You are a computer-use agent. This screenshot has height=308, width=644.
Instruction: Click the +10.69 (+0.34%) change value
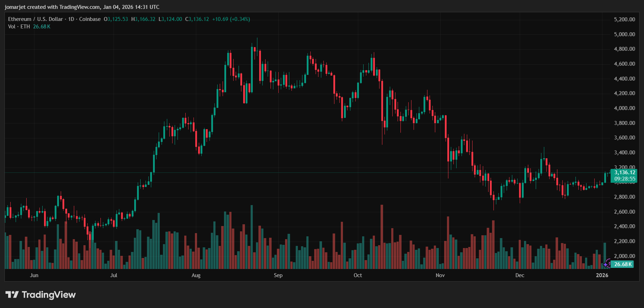click(231, 19)
